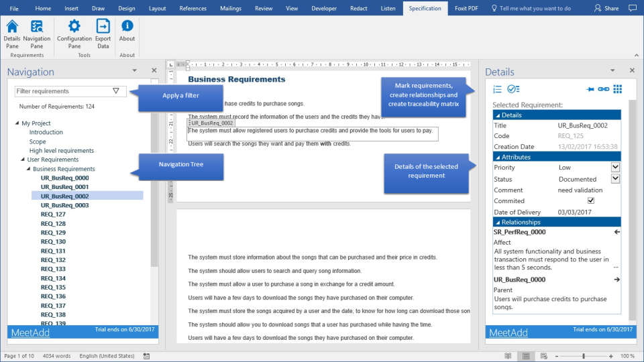Click the Details pane vertical scrollbar
This screenshot has width=644, height=362.
click(x=633, y=209)
